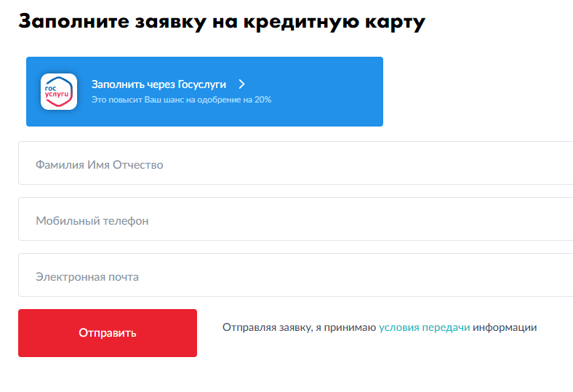Focus the Фамилия Имя Отчество field
573x392 pixels.
[x=296, y=163]
